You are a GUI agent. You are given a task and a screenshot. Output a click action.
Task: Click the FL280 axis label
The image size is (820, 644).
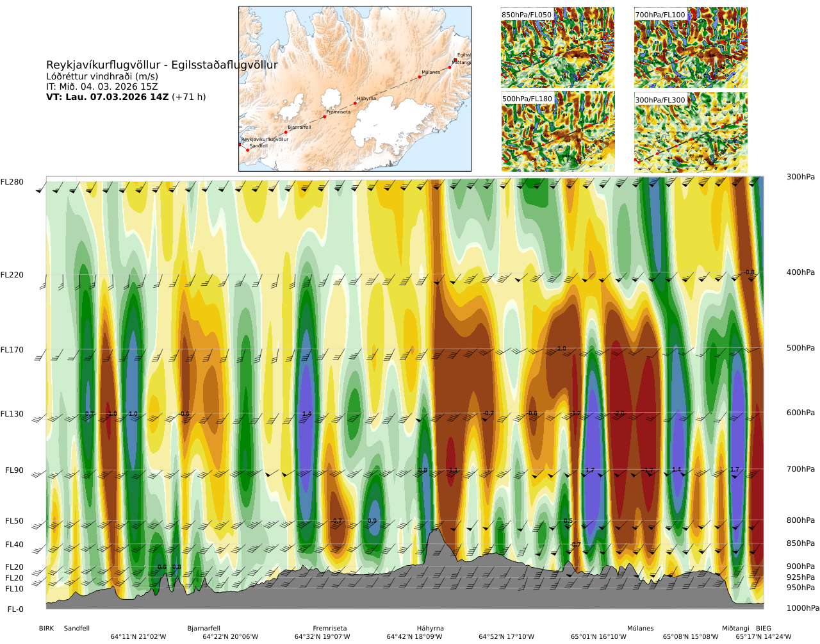click(12, 182)
